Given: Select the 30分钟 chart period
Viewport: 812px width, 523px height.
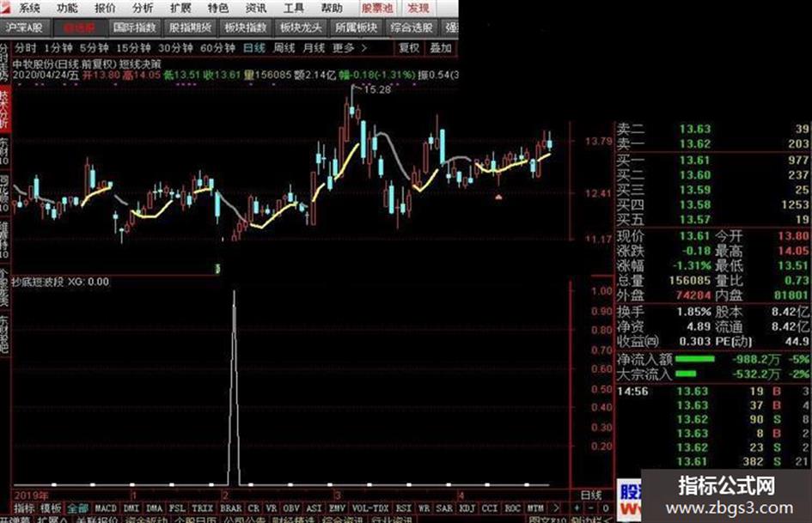Looking at the screenshot, I should click(x=175, y=48).
